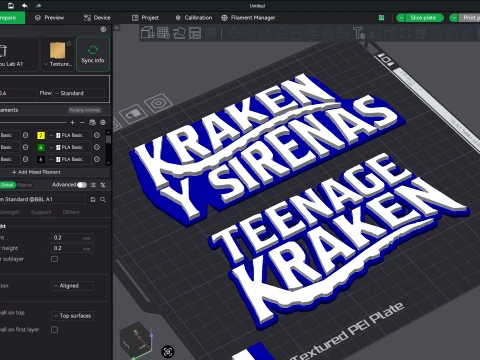Image resolution: width=480 pixels, height=360 pixels.
Task: Click the edit icon left of black swatch
Action: pos(25,159)
